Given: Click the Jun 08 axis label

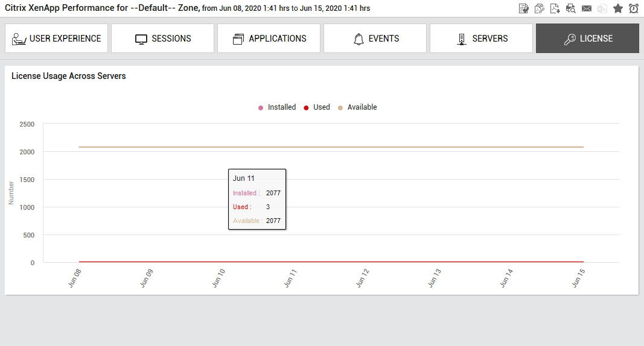Looking at the screenshot, I should [75, 278].
